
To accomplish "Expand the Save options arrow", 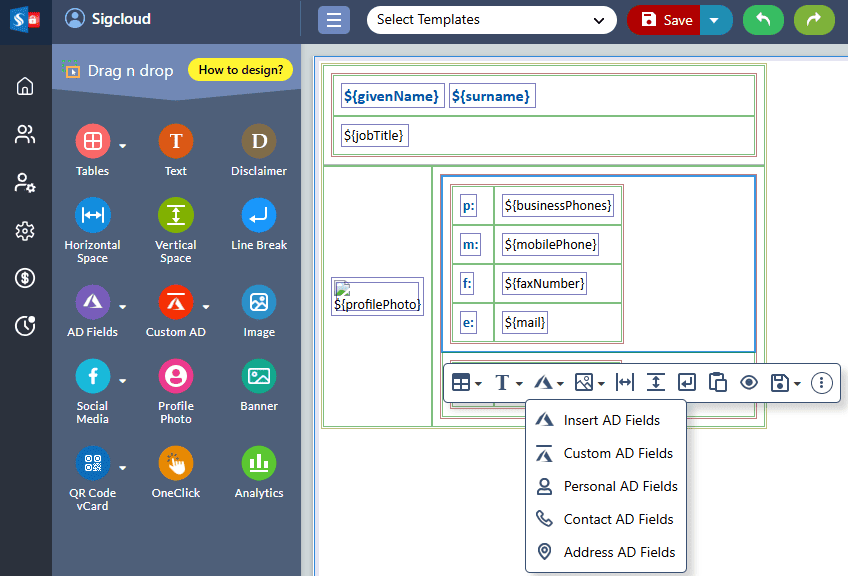I will point(715,20).
